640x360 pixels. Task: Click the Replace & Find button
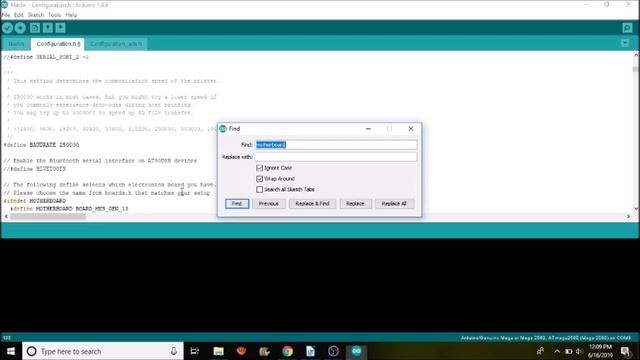coord(312,204)
